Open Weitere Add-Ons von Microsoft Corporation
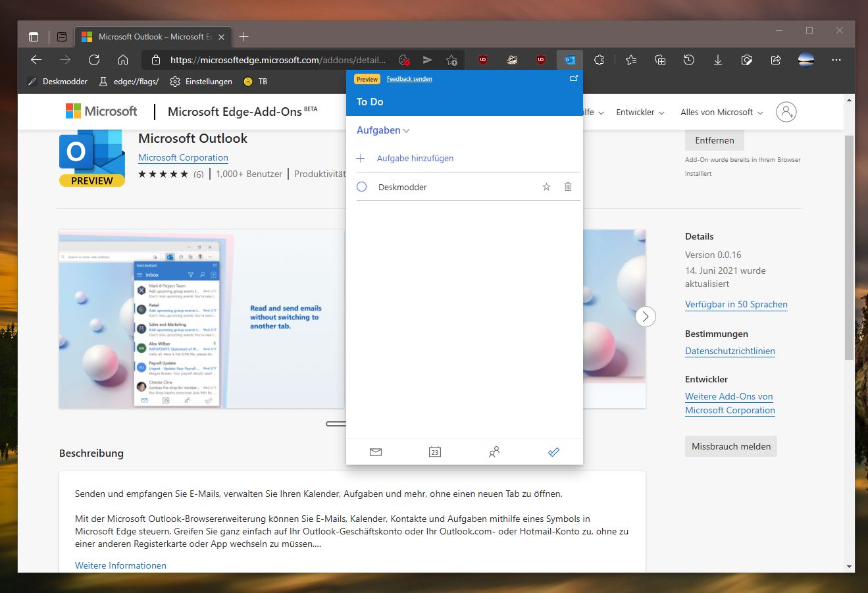Viewport: 868px width, 593px height. point(730,403)
